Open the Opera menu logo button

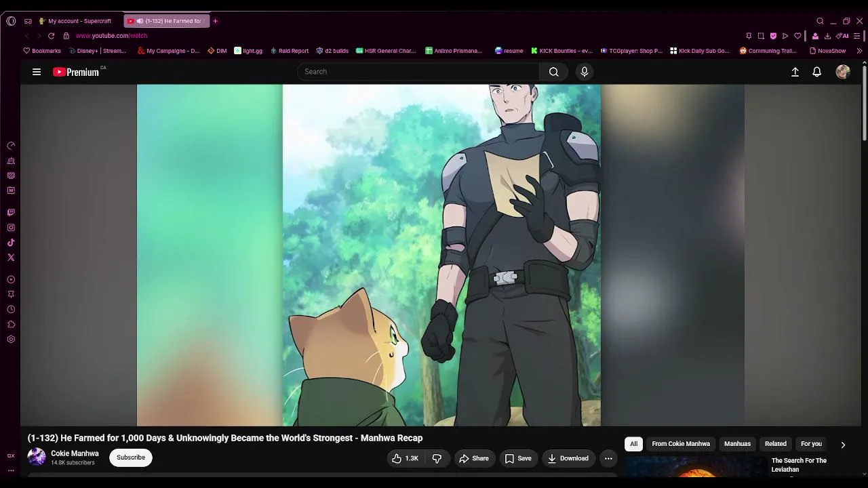click(x=11, y=21)
